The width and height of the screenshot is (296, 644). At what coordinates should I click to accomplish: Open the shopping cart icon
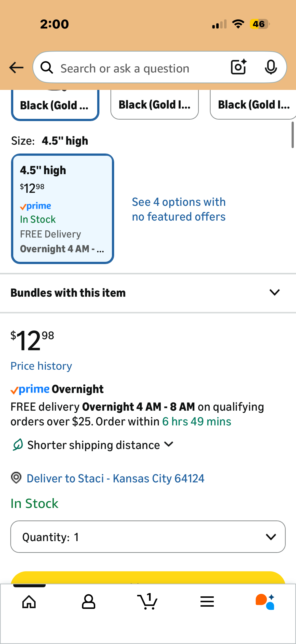147,602
